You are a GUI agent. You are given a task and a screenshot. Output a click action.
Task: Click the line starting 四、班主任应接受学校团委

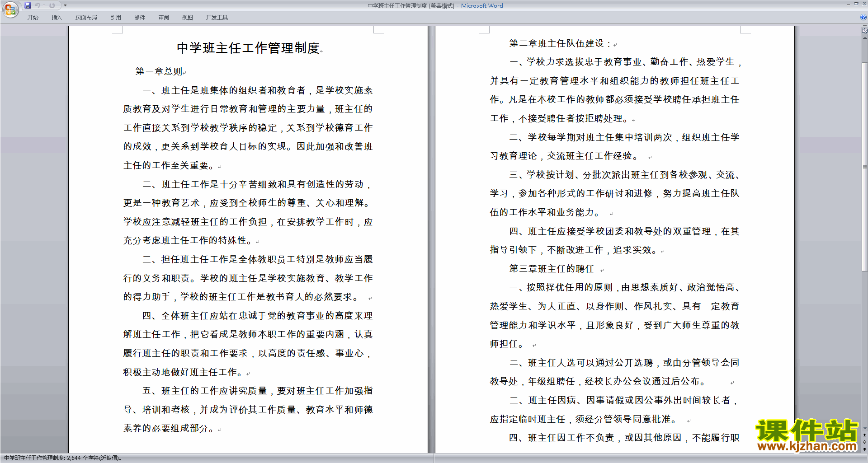click(x=624, y=231)
